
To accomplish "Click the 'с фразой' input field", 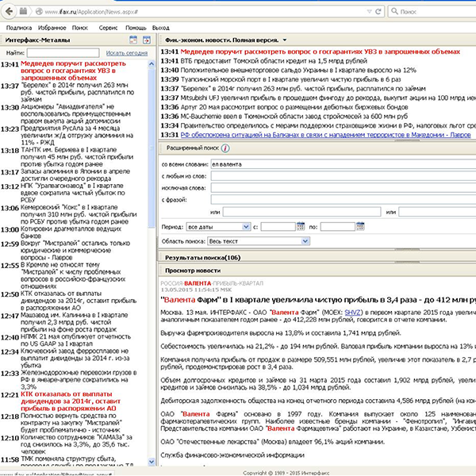I will [344, 200].
